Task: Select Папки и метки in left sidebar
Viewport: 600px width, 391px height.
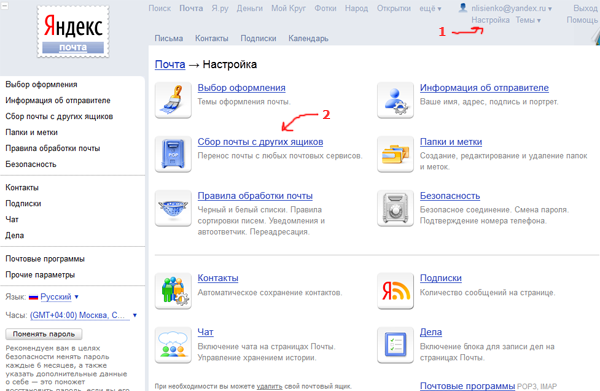Action: tap(31, 132)
